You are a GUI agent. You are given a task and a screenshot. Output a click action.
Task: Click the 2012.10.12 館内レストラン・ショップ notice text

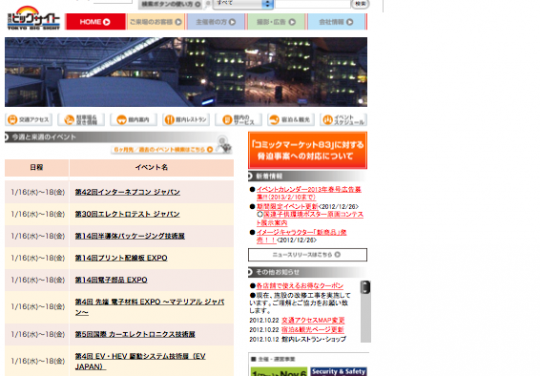tap(298, 339)
